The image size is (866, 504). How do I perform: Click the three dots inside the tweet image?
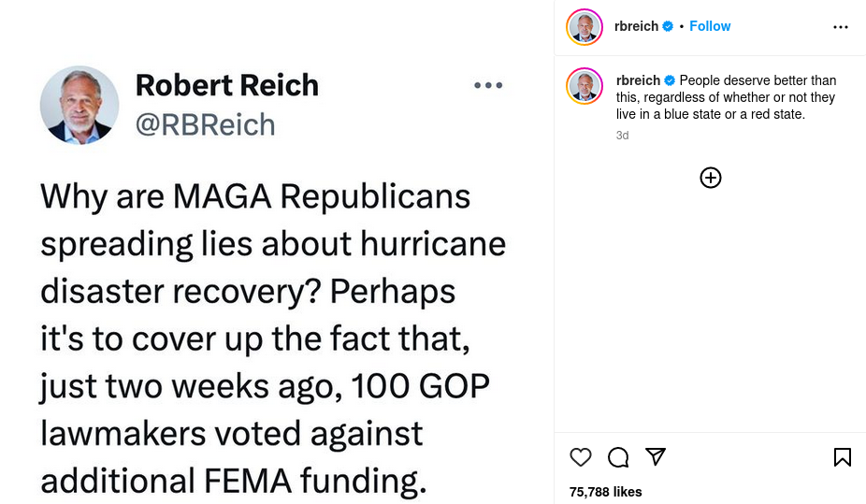tap(488, 85)
